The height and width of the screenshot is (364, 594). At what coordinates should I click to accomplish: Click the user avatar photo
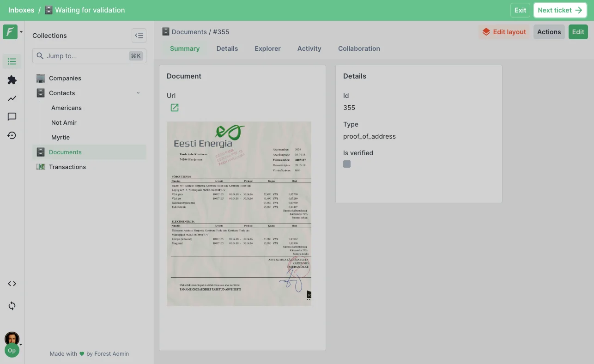tap(12, 338)
